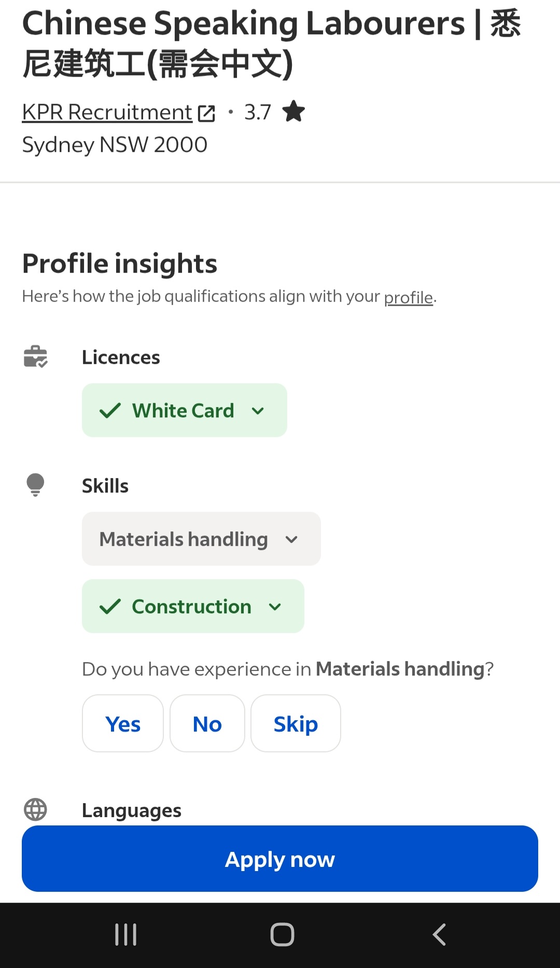Viewport: 560px width, 968px height.
Task: Tap the external link icon beside KPR Recruitment
Action: tap(206, 113)
